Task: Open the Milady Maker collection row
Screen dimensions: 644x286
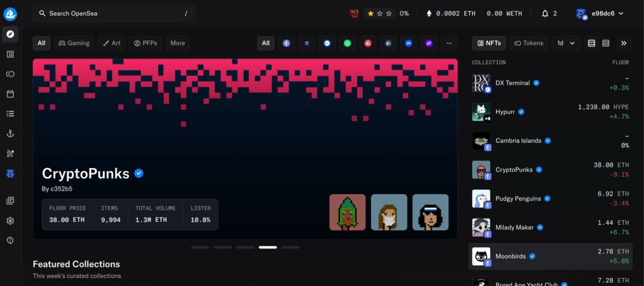Action: pyautogui.click(x=550, y=228)
